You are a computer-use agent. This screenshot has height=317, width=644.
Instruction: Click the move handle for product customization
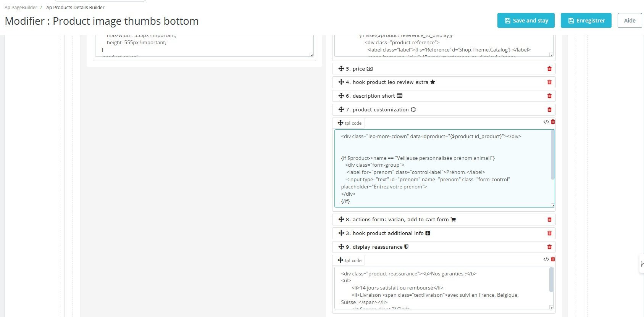(x=341, y=109)
